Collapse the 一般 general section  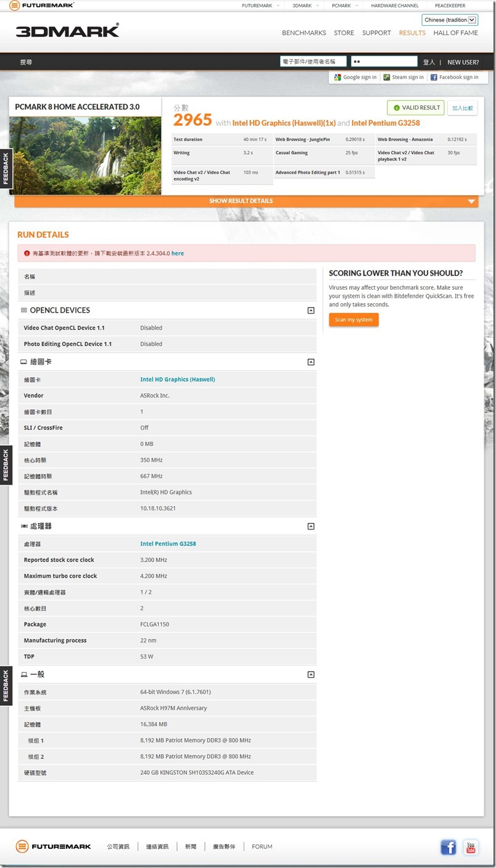(x=311, y=674)
